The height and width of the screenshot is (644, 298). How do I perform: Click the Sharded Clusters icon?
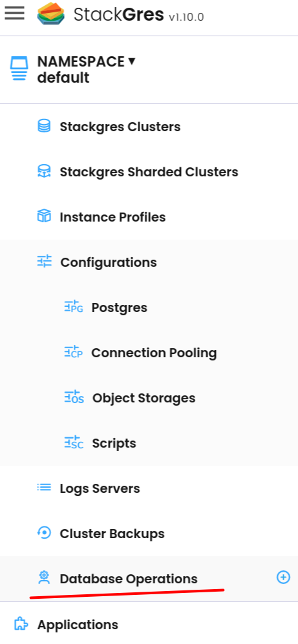[x=44, y=171]
